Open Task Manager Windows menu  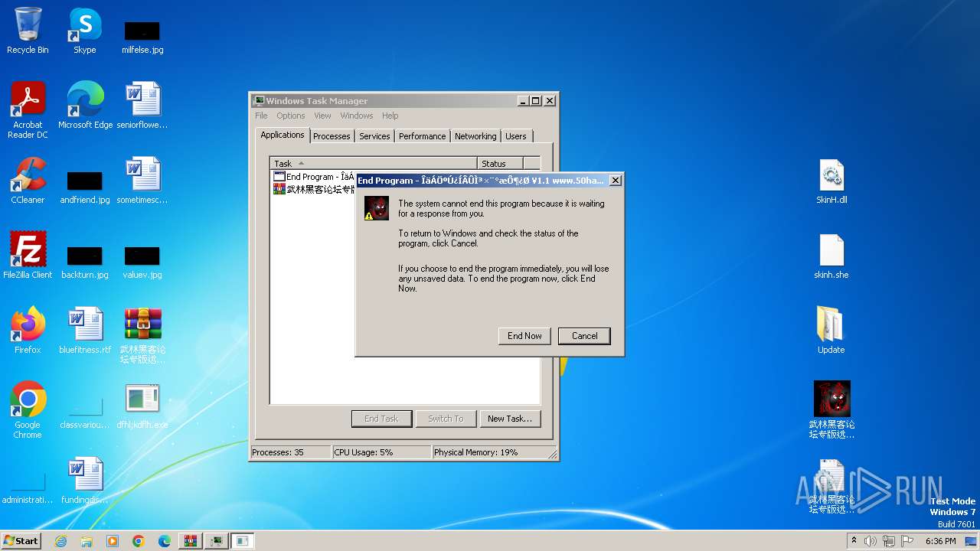click(357, 116)
